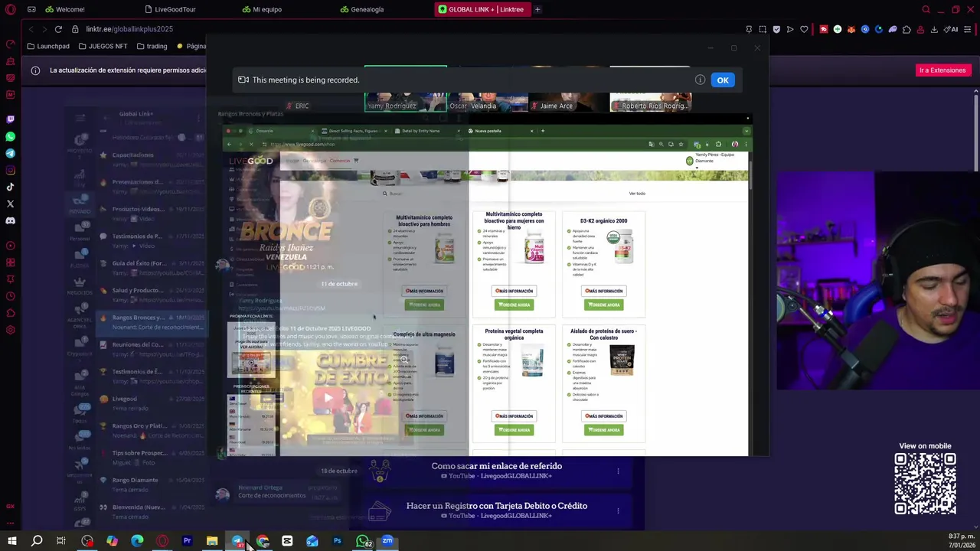Open options for 'Hacer un Registro' link
Image resolution: width=980 pixels, height=551 pixels.
pyautogui.click(x=618, y=510)
